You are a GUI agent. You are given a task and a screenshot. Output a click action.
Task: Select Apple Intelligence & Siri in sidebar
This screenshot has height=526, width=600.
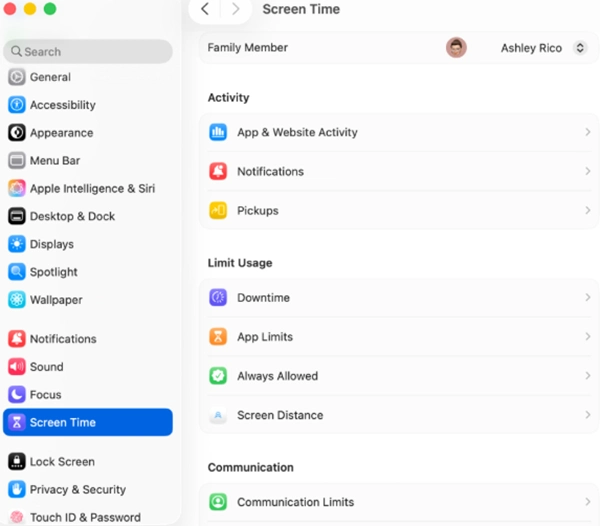(x=88, y=188)
